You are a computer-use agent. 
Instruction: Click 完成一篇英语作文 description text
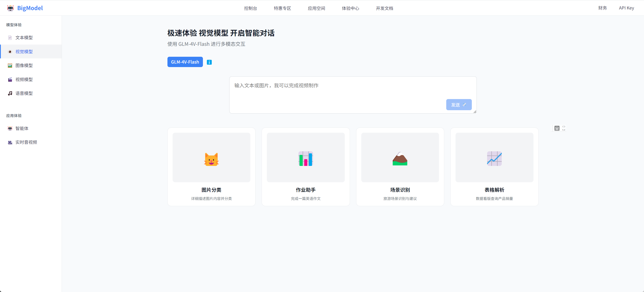pos(305,199)
